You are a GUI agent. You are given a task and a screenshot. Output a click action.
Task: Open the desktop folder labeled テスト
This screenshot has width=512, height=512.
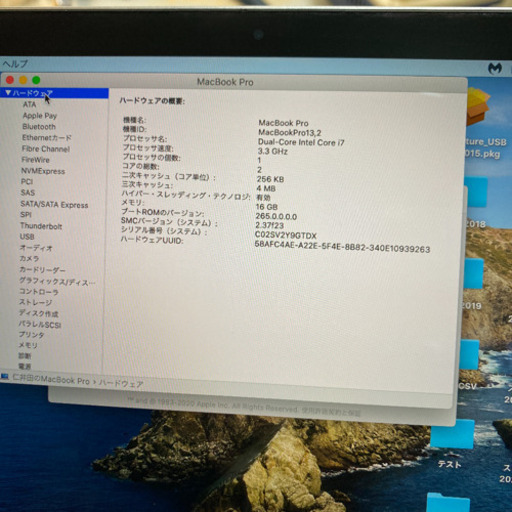coord(452,434)
